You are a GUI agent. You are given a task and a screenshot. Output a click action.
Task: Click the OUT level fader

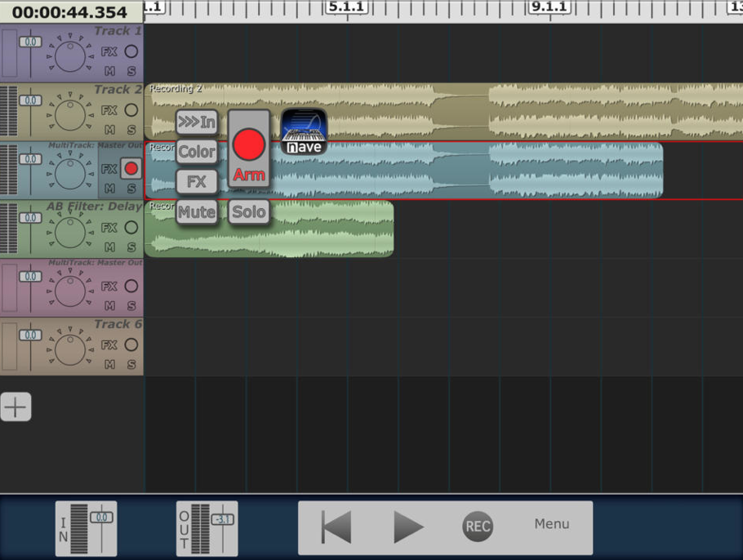pyautogui.click(x=223, y=520)
